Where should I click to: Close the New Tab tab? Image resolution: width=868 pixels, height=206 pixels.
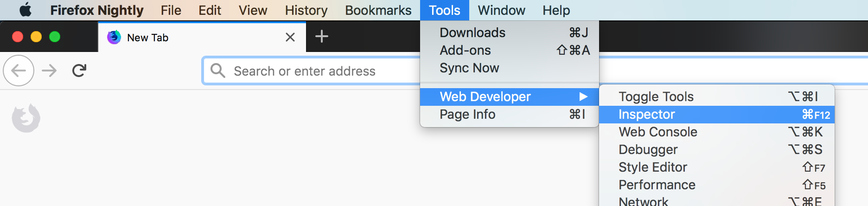click(x=290, y=37)
